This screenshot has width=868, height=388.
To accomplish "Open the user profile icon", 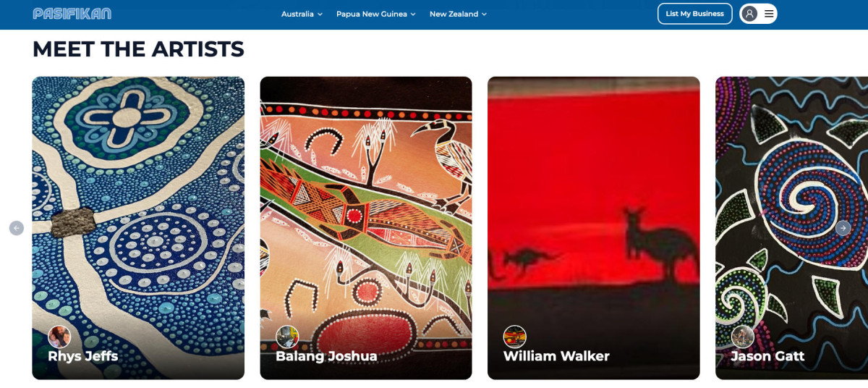I will tap(750, 14).
